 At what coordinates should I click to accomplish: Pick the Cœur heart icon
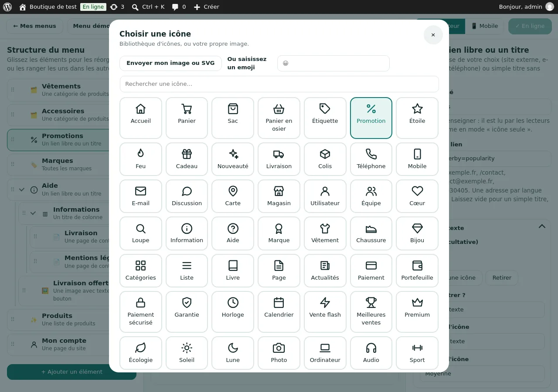pos(417,196)
